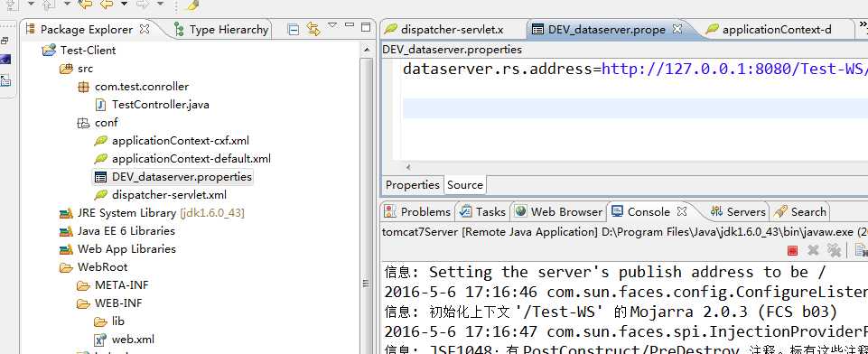868x354 pixels.
Task: Click console line mentioning Mojarra 2.0.3
Action: point(611,312)
